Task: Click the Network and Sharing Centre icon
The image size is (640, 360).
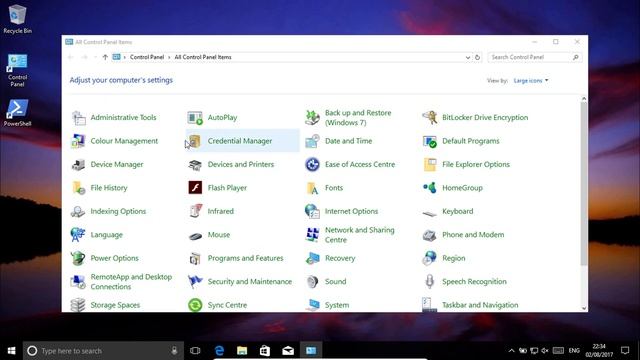Action: (x=312, y=235)
